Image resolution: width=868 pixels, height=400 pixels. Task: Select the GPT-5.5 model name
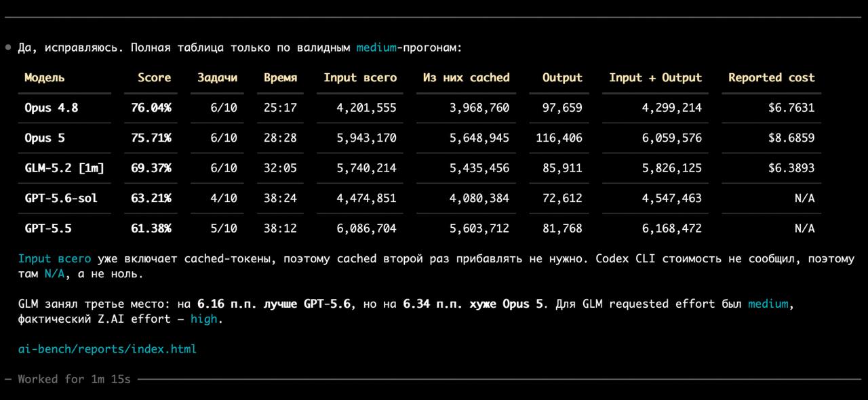click(x=48, y=228)
